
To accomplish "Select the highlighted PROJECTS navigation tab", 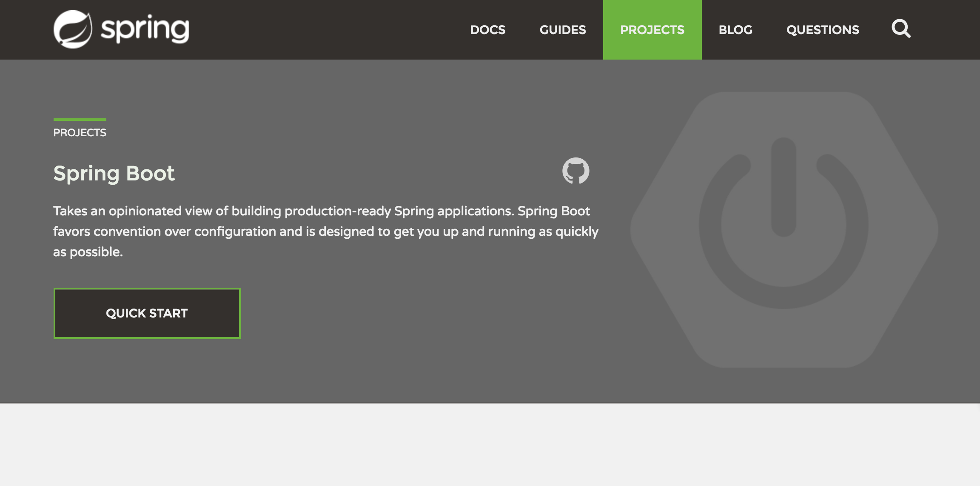I will tap(652, 30).
